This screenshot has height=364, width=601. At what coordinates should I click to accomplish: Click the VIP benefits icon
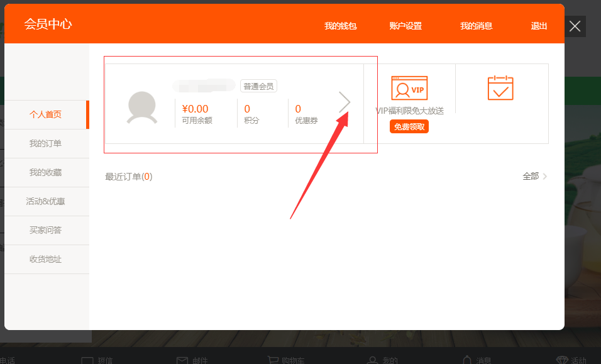(409, 88)
